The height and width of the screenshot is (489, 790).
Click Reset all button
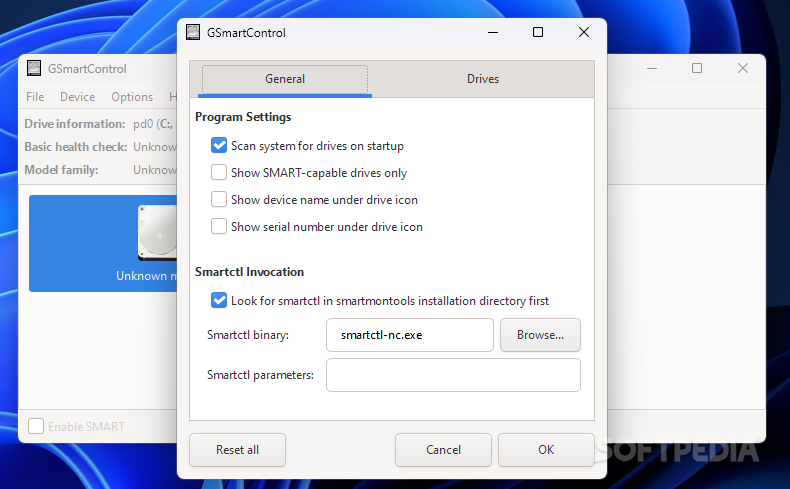[237, 450]
